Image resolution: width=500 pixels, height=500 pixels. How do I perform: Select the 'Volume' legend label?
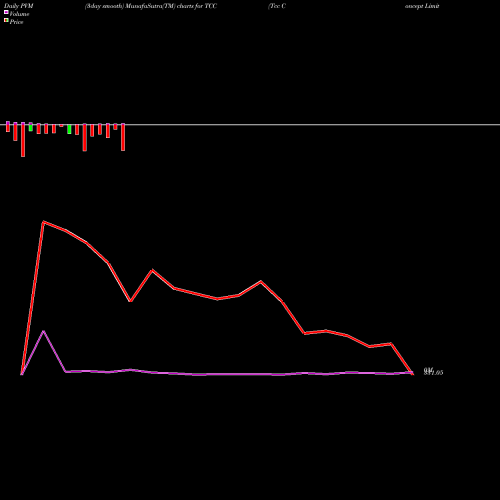[19, 14]
